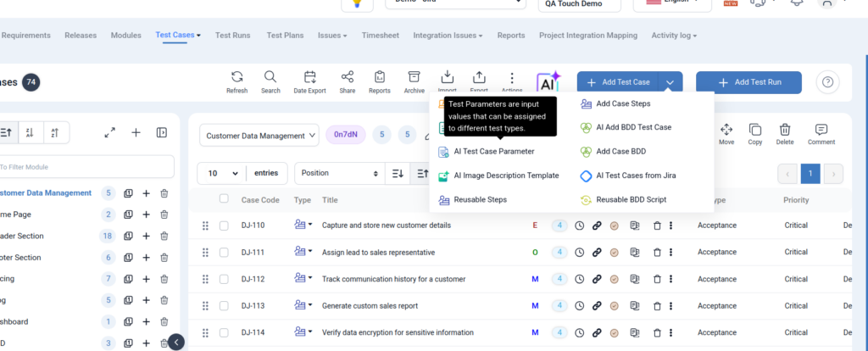Click the Refresh icon in toolbar
Screen dimensions: 868x351
[237, 78]
